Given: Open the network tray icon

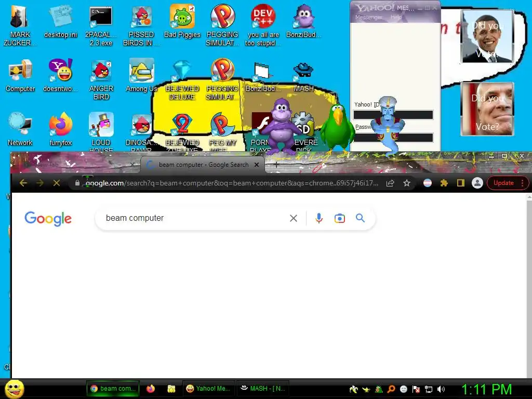Looking at the screenshot, I should (x=429, y=389).
